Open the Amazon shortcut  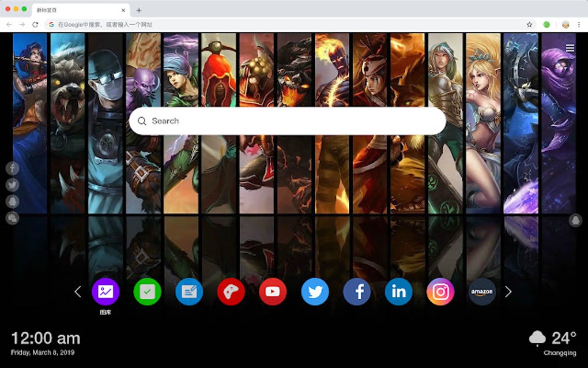tap(482, 291)
